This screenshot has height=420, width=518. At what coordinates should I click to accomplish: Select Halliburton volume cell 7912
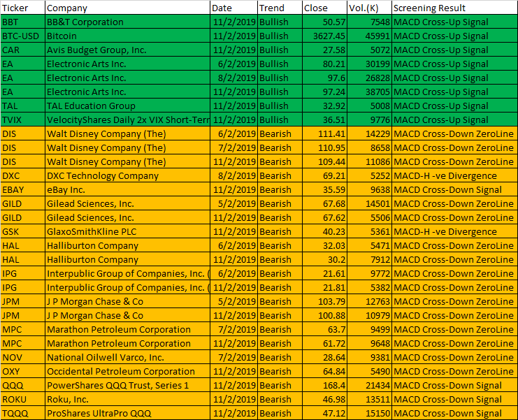pyautogui.click(x=370, y=259)
